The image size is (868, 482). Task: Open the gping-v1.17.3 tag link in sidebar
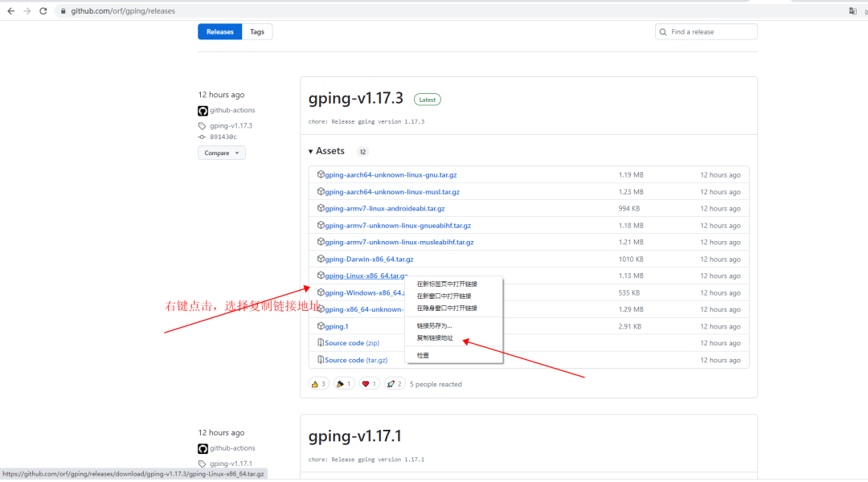click(x=231, y=125)
